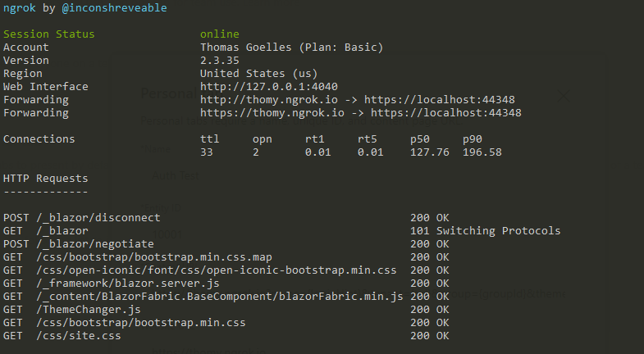Select the 'online' session status text
Image resolution: width=644 pixels, height=354 pixels.
(x=219, y=34)
